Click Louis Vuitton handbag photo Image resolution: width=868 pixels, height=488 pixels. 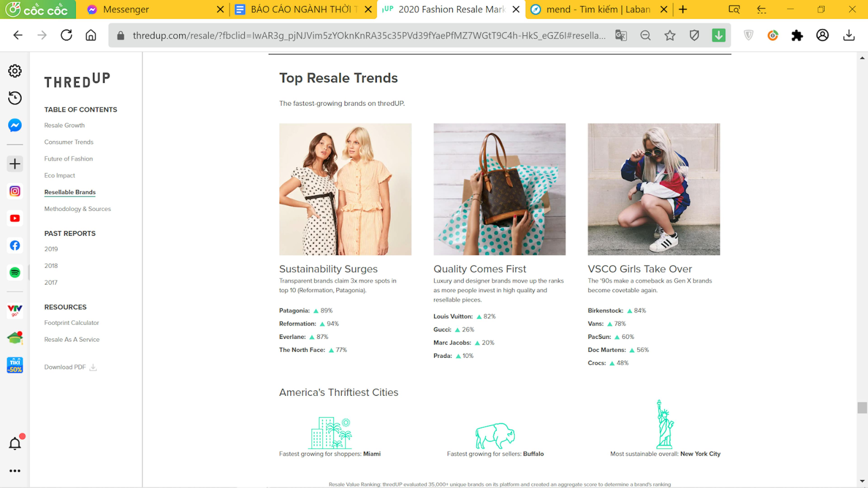click(499, 189)
